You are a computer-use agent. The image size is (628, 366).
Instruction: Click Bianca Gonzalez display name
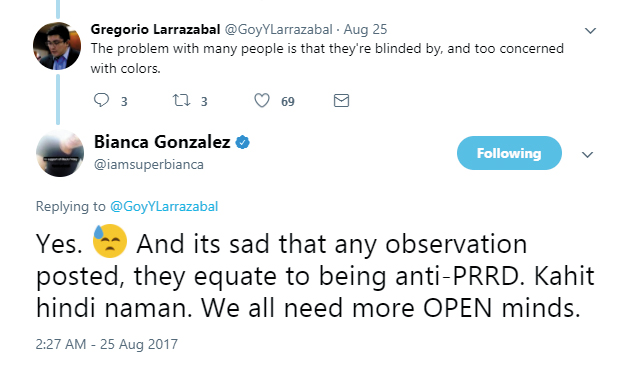pyautogui.click(x=162, y=142)
